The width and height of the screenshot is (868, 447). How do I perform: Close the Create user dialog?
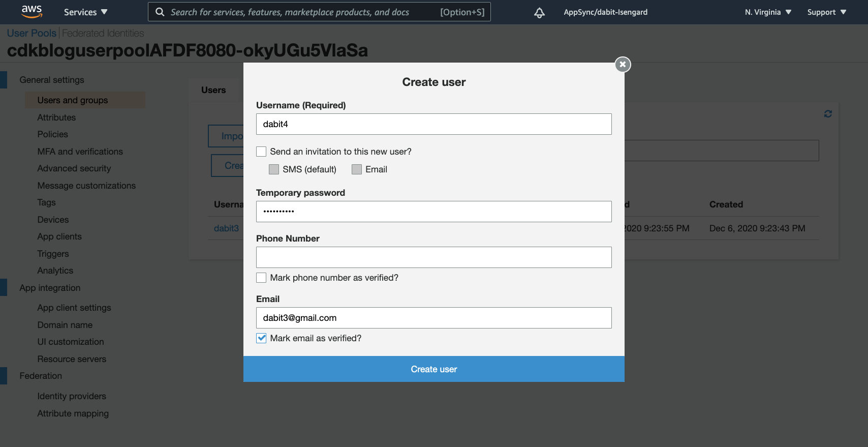(623, 65)
